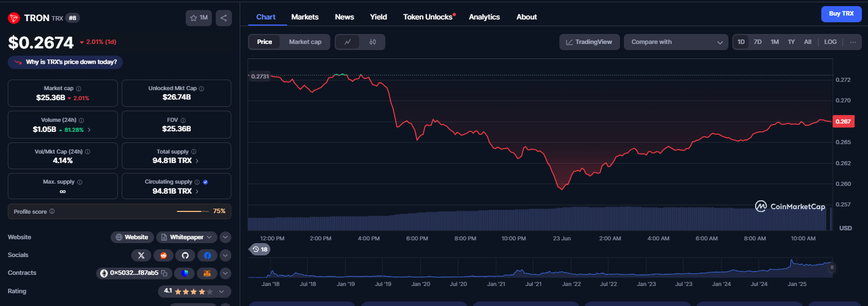Expand more Contracts chevron

click(225, 273)
